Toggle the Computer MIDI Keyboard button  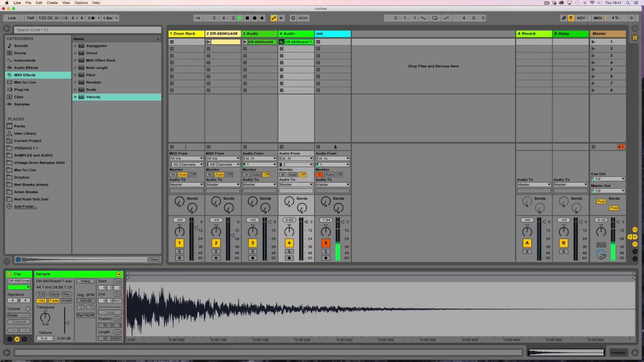pyautogui.click(x=571, y=18)
